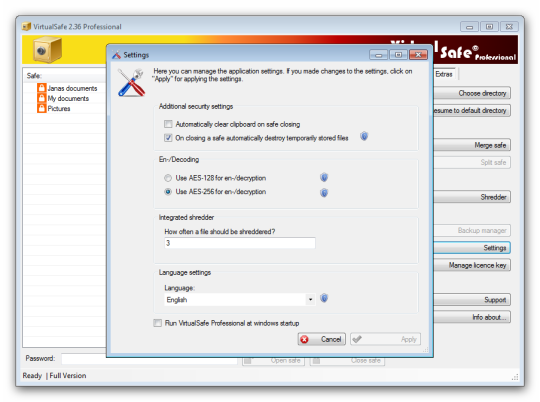
Task: Click the Merge safe button
Action: pyautogui.click(x=472, y=145)
